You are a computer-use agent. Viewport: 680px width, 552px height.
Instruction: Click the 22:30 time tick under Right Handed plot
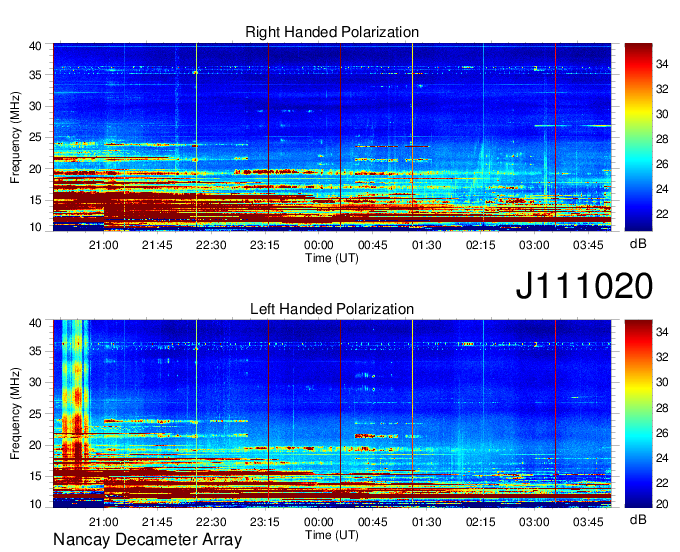(211, 245)
